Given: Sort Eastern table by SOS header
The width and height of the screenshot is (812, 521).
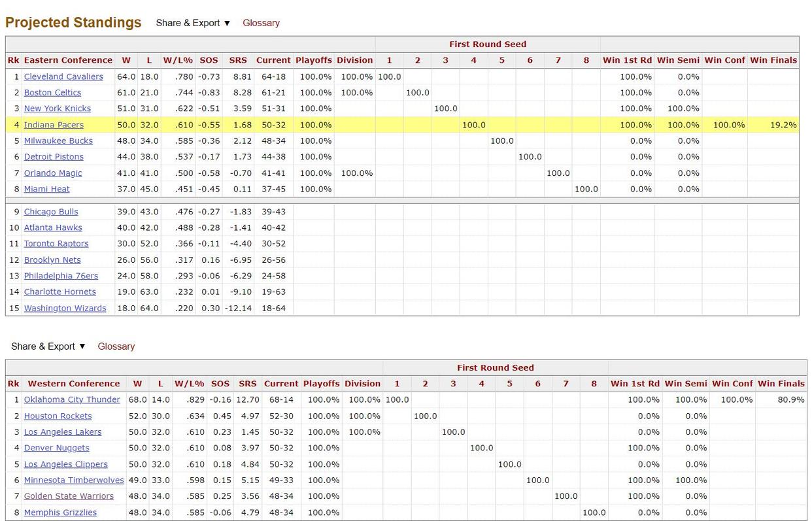Looking at the screenshot, I should coord(209,60).
